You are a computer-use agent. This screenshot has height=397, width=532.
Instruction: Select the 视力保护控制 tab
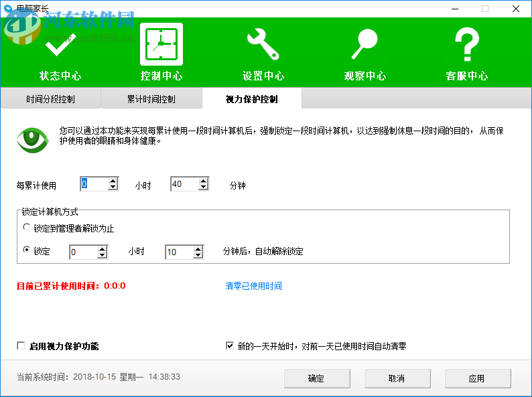click(x=252, y=99)
